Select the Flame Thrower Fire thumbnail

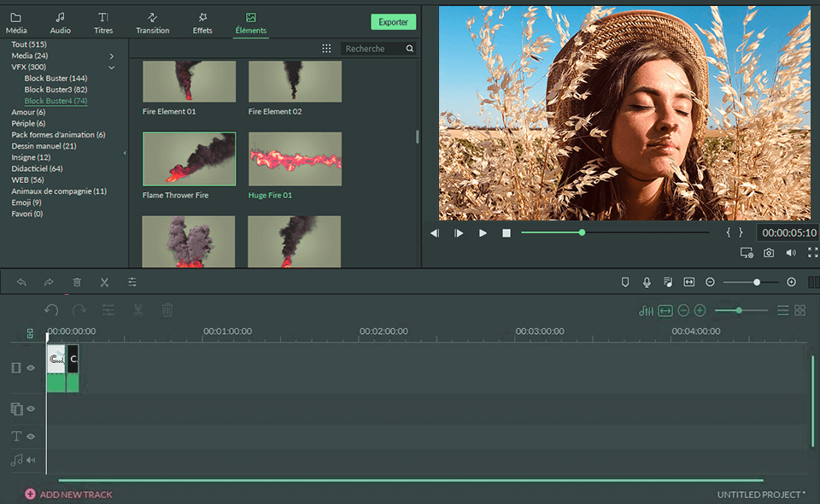(188, 159)
